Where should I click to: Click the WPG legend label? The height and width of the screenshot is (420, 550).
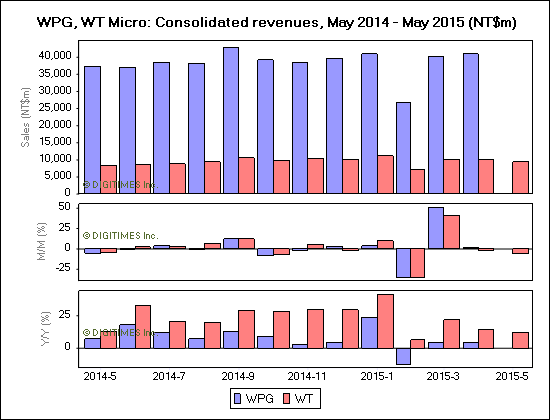coord(260,399)
